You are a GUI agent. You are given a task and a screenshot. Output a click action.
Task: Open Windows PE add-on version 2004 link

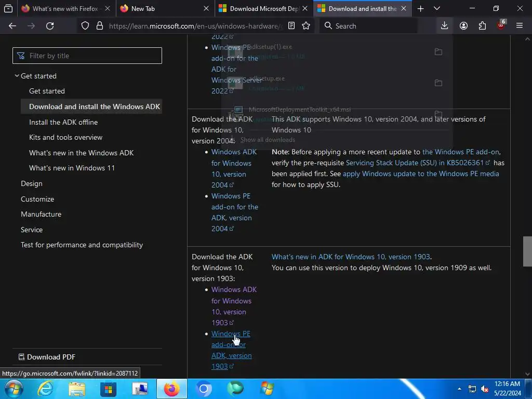(x=234, y=212)
